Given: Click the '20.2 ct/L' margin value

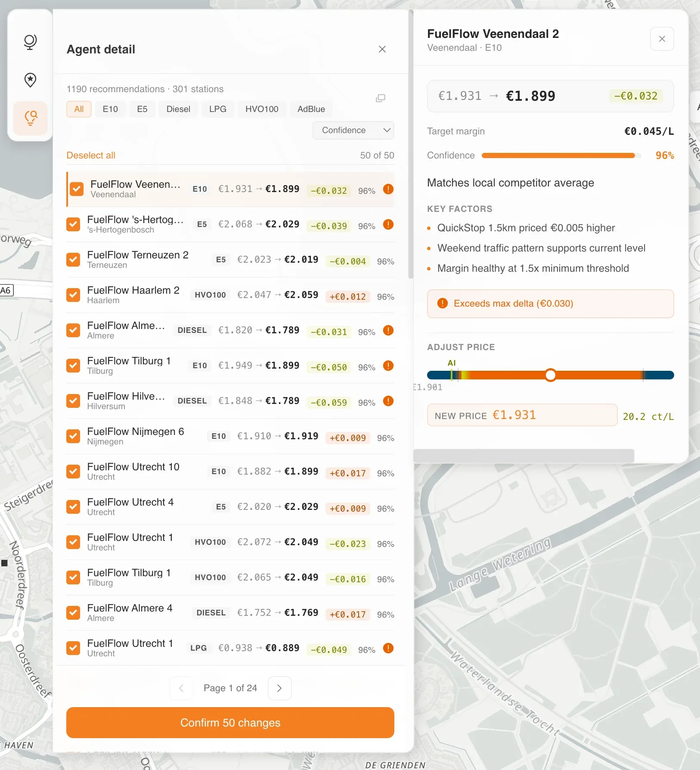Looking at the screenshot, I should click(x=648, y=416).
